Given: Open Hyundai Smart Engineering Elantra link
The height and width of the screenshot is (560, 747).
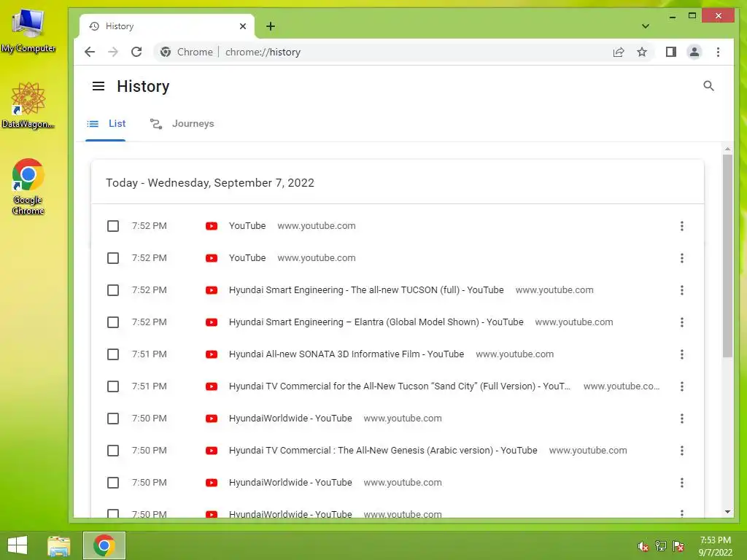Looking at the screenshot, I should click(x=376, y=322).
